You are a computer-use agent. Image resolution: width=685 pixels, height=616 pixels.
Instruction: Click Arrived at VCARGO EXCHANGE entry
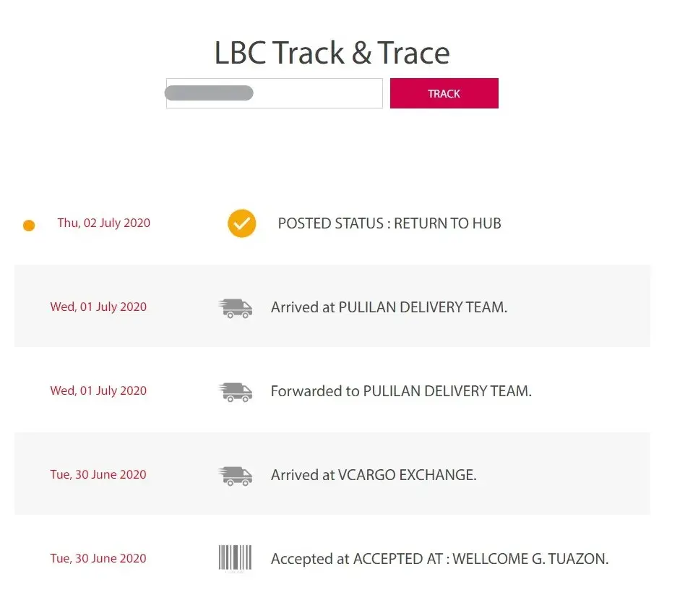(374, 475)
